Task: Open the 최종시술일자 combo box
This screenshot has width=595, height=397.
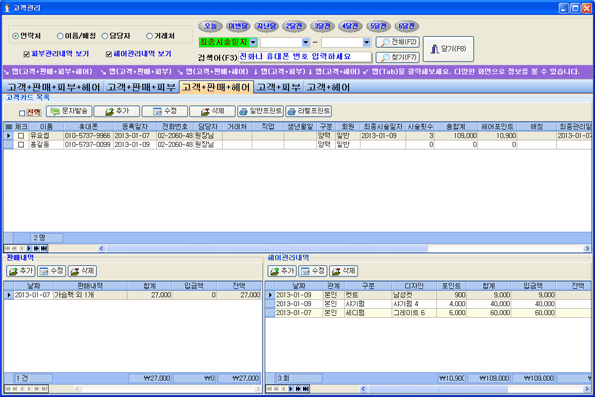Action: (253, 42)
